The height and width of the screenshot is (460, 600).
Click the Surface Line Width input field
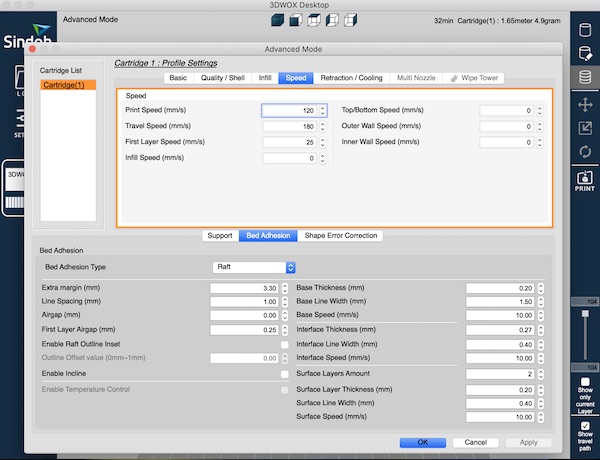[501, 403]
